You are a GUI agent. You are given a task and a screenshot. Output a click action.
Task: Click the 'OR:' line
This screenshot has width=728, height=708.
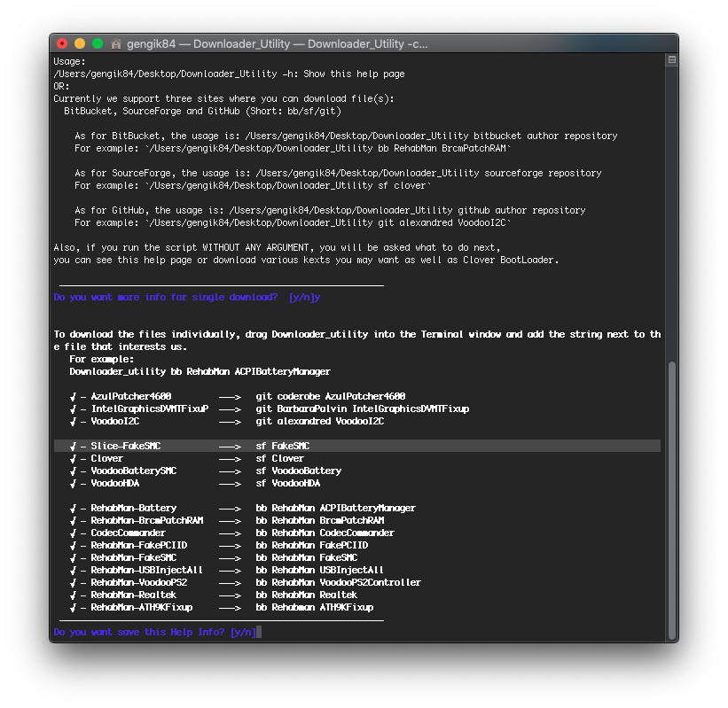pos(61,86)
